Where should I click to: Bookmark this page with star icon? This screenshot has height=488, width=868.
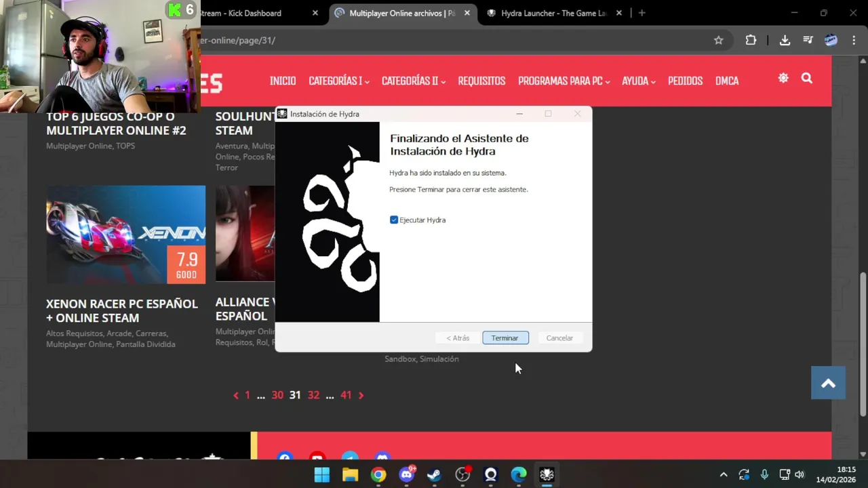[719, 40]
